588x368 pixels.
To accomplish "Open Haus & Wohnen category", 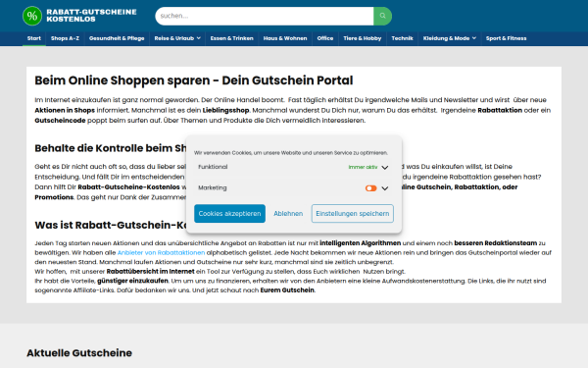I will (x=285, y=38).
